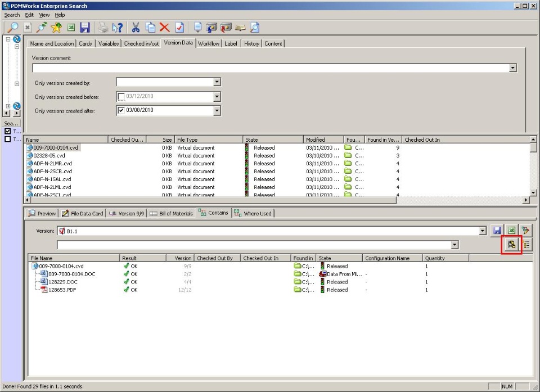
Task: Click the results list horizontal scrollbar
Action: pyautogui.click(x=213, y=200)
